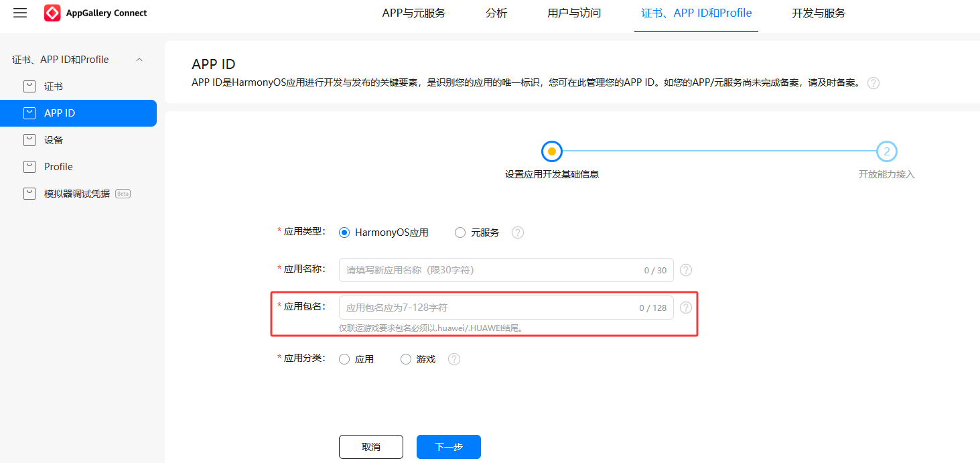The width and height of the screenshot is (980, 463).
Task: Open help icon beside 应用分类 options
Action: 454,359
